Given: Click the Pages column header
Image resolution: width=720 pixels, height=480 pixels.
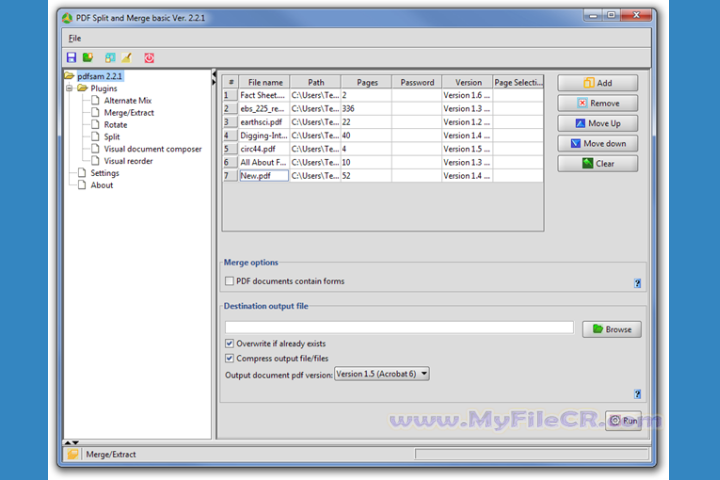Looking at the screenshot, I should pos(366,82).
